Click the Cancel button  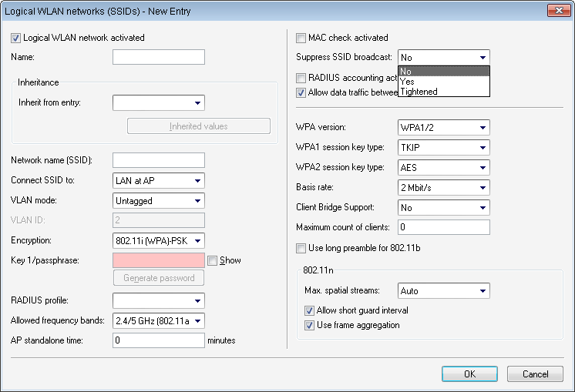click(535, 374)
